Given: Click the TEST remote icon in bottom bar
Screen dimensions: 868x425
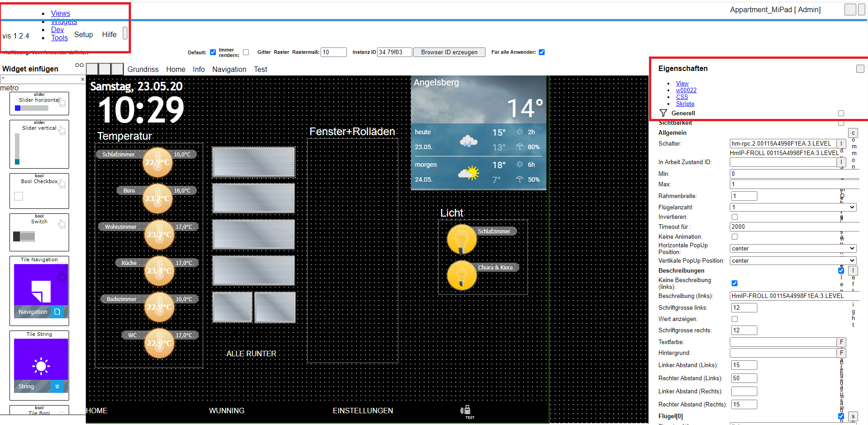Looking at the screenshot, I should [x=467, y=411].
